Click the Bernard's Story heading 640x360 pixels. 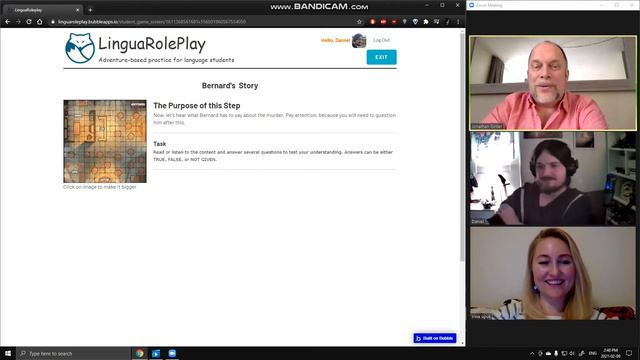click(230, 86)
